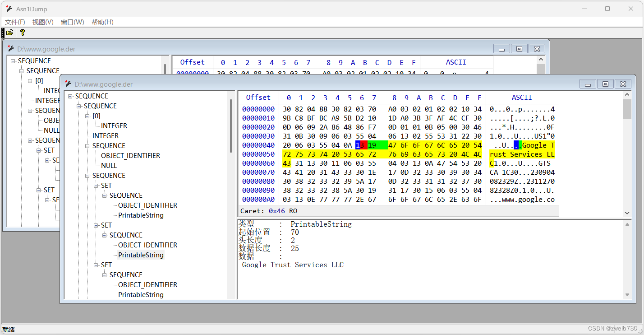Click the back www.google.der window's title icon
The height and width of the screenshot is (335, 644).
pyautogui.click(x=11, y=49)
